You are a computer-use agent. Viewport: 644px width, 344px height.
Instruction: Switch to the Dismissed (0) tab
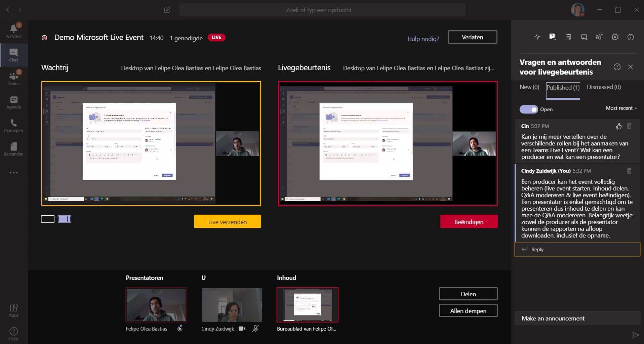(604, 87)
